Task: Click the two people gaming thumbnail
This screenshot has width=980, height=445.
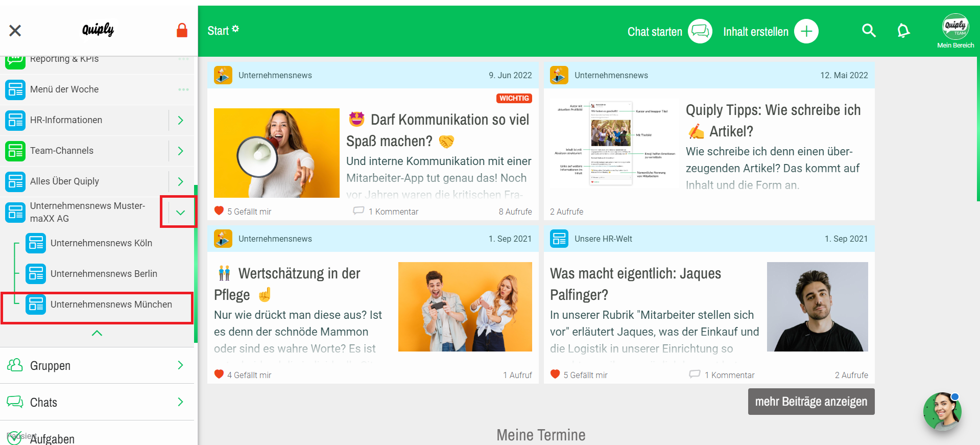Action: [x=465, y=307]
